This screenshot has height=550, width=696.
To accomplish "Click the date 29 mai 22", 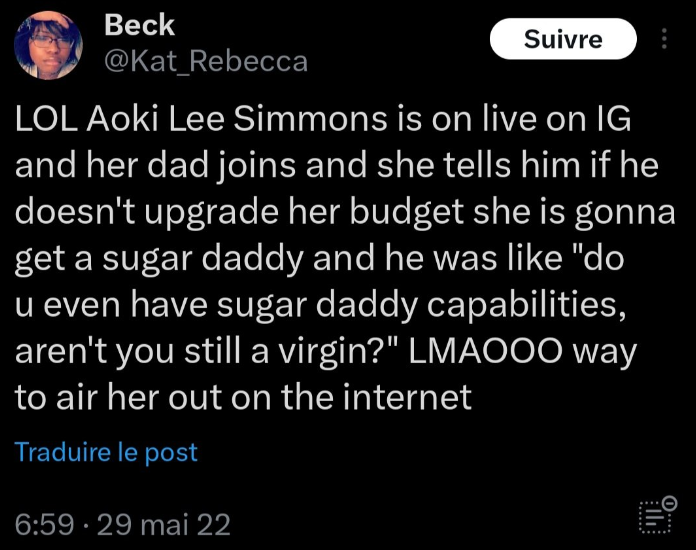I will coord(163,523).
